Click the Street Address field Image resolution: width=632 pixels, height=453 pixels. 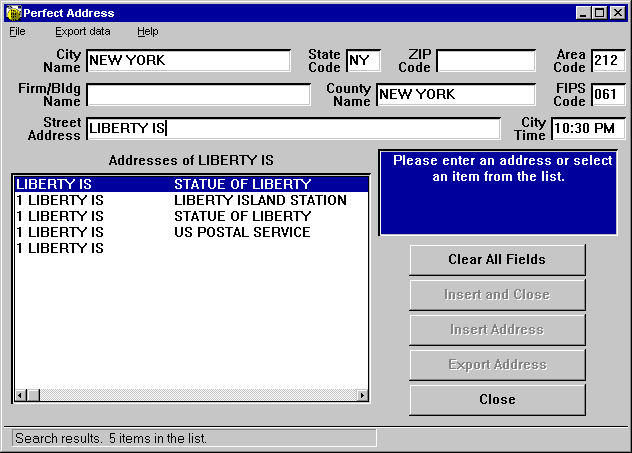click(x=293, y=129)
